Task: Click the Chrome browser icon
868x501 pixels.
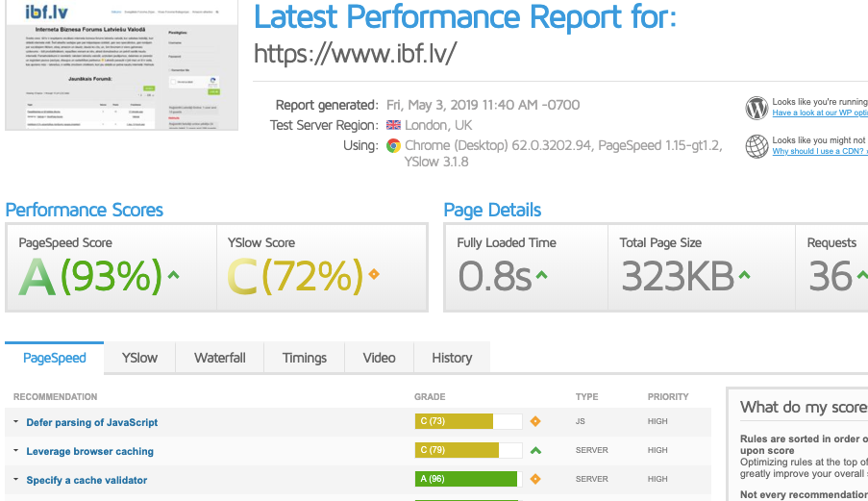Action: 393,146
